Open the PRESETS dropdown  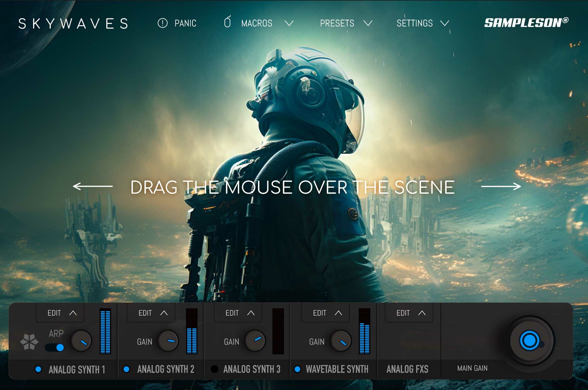pos(346,23)
